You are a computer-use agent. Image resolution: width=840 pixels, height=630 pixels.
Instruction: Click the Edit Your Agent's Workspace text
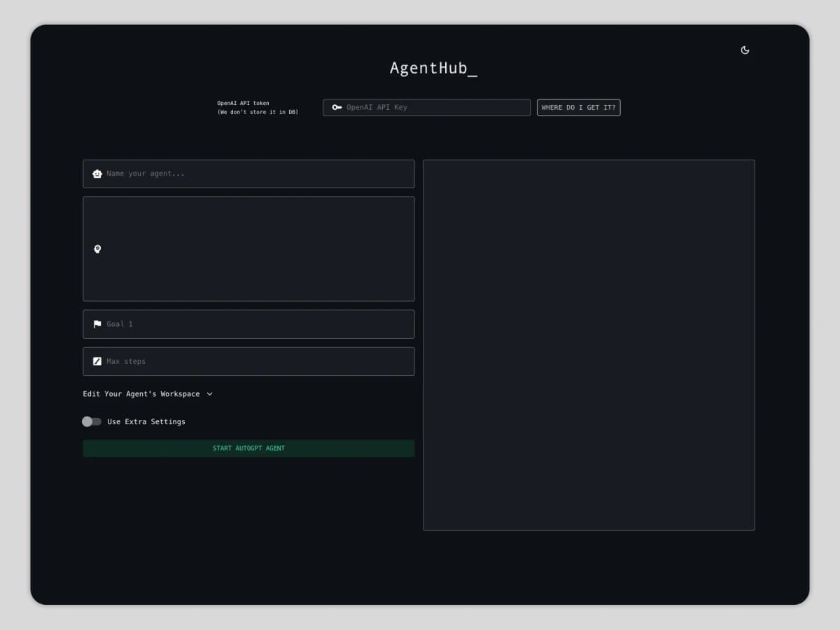click(141, 394)
